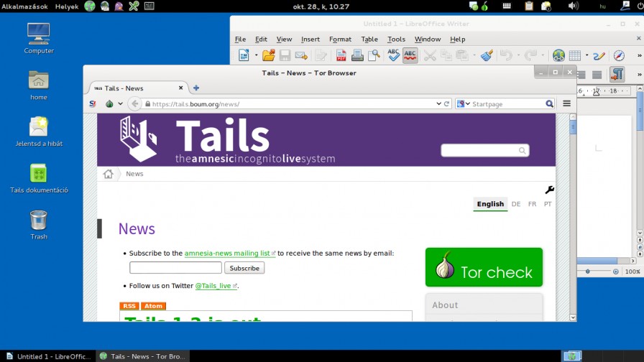
Task: Click the send document by email icon
Action: 301,55
